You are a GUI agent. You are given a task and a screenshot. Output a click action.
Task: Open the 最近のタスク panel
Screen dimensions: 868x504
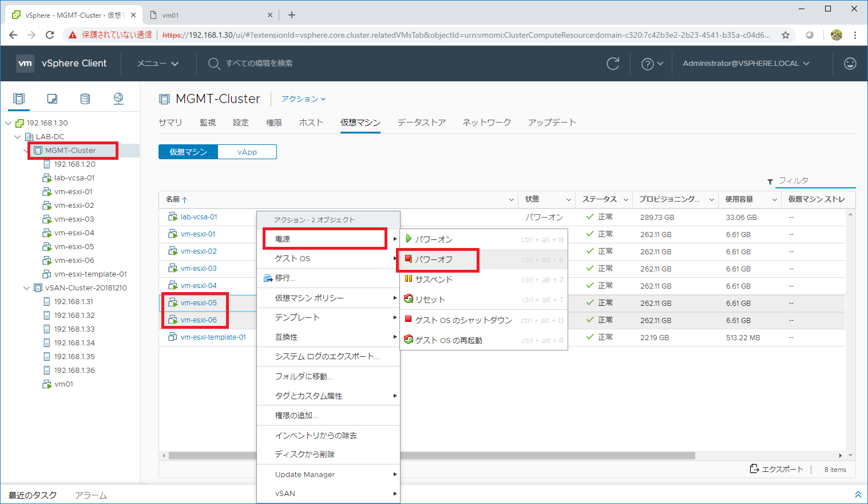tap(33, 495)
